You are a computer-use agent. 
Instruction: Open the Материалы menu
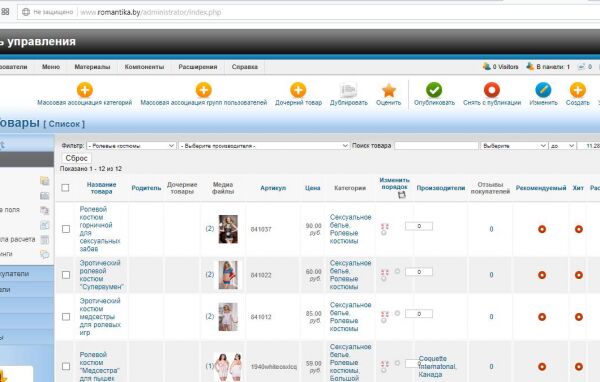tap(92, 67)
